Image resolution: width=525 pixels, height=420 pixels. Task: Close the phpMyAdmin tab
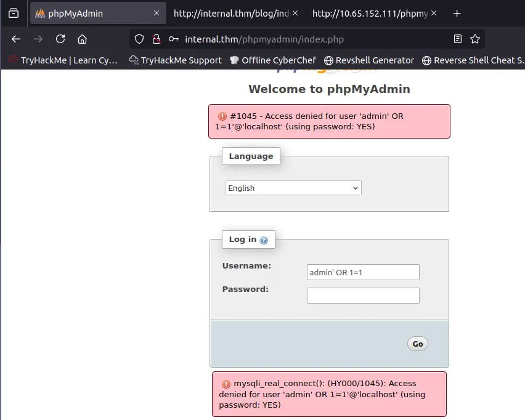click(x=157, y=13)
